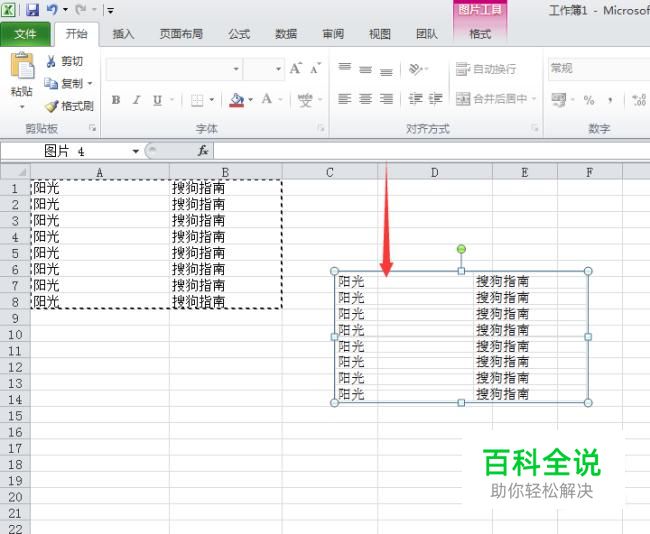
Task: Decrease font size with small A icon
Action: click(x=315, y=68)
